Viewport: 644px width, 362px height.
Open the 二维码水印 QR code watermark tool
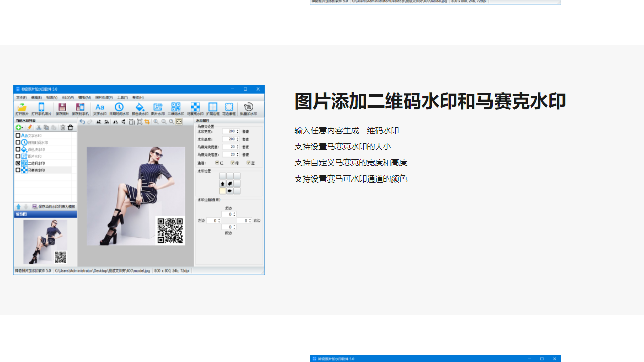[x=176, y=108]
